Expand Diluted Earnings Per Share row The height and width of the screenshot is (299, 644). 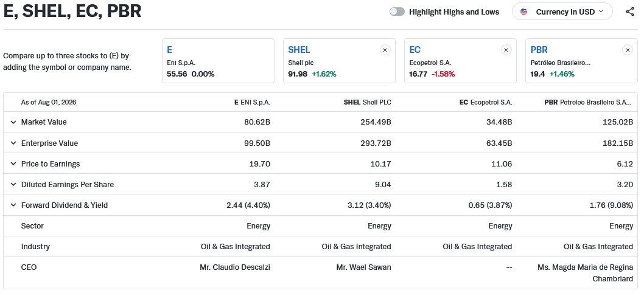click(x=13, y=185)
